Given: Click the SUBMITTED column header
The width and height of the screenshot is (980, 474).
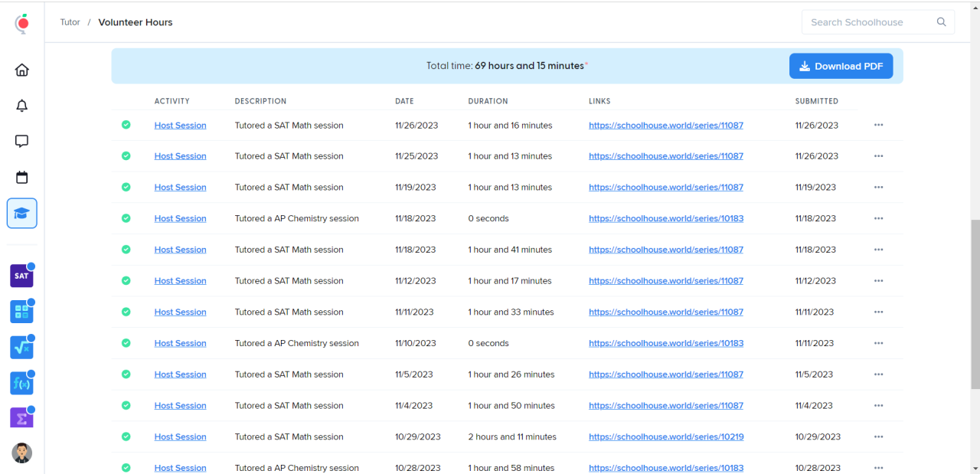Looking at the screenshot, I should click(x=816, y=101).
